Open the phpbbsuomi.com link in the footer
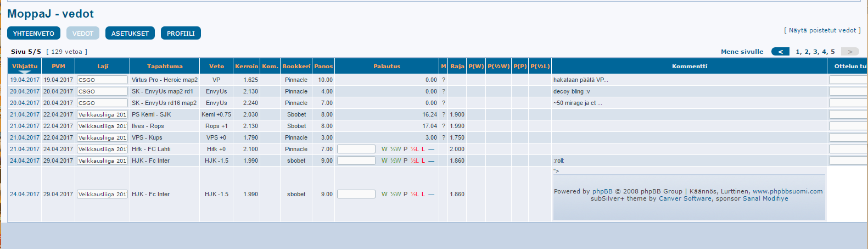This screenshot has width=868, height=249. coord(787,191)
